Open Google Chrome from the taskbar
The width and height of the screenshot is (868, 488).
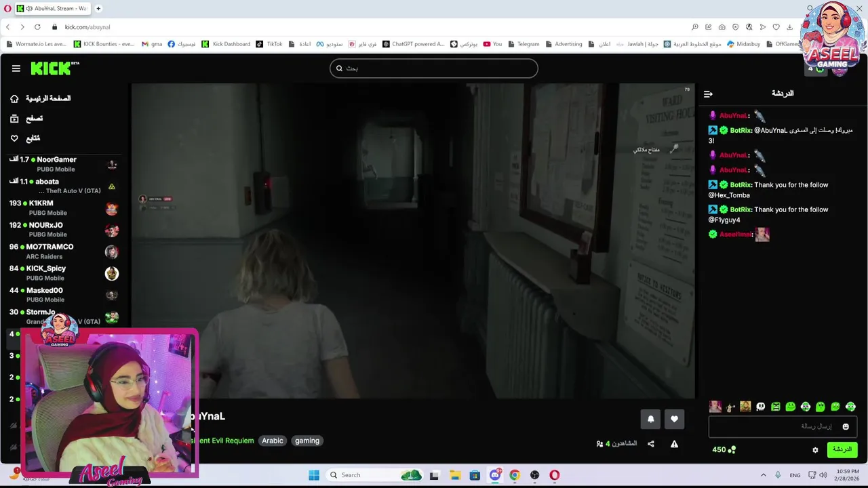tap(515, 475)
